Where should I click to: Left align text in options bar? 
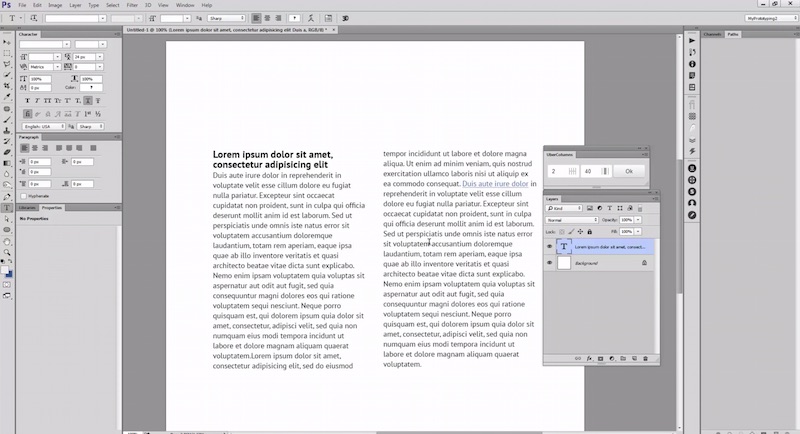tap(256, 18)
